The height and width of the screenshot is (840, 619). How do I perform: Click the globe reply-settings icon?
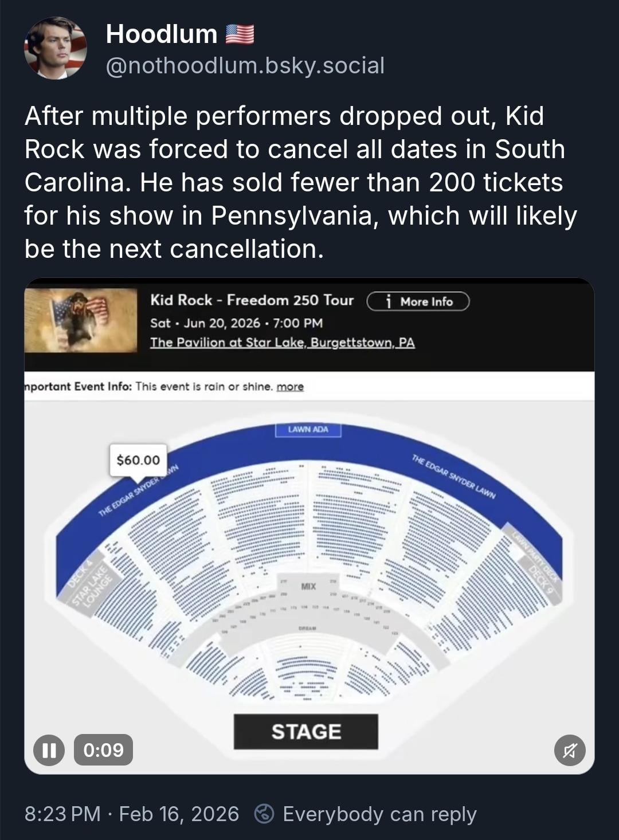point(264,814)
